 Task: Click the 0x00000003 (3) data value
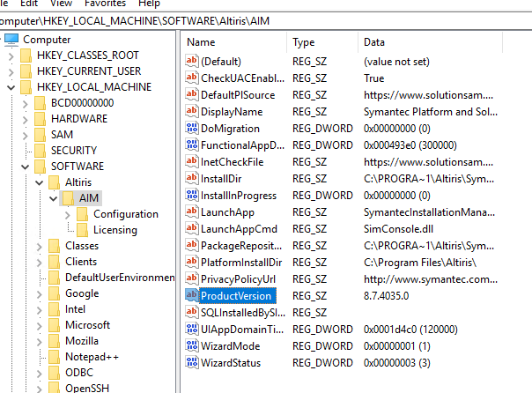click(x=397, y=363)
